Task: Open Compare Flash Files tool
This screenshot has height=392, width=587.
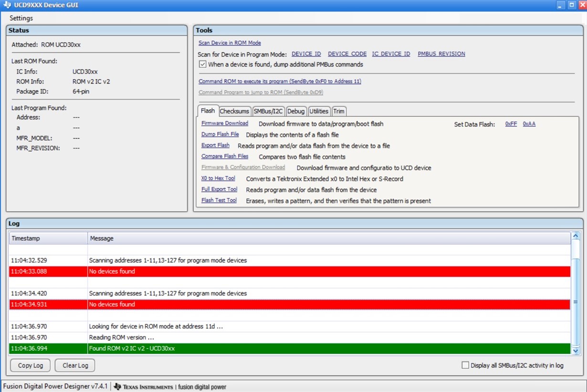Action: click(225, 156)
